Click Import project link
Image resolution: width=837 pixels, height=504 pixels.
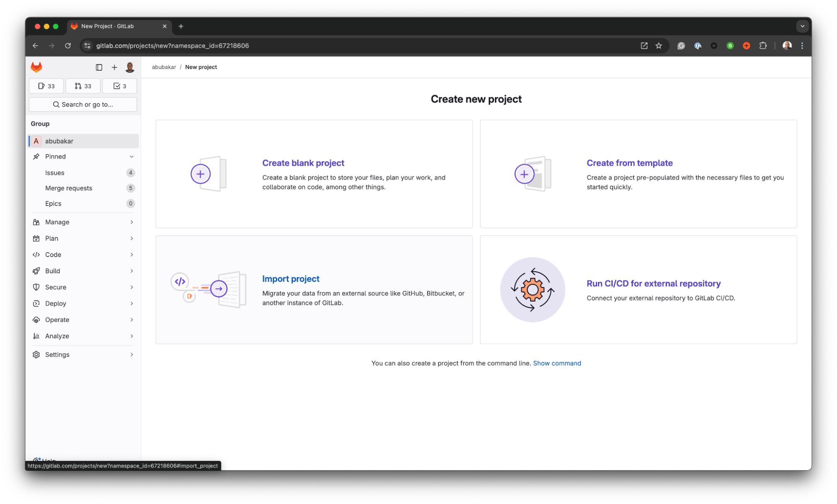tap(291, 279)
